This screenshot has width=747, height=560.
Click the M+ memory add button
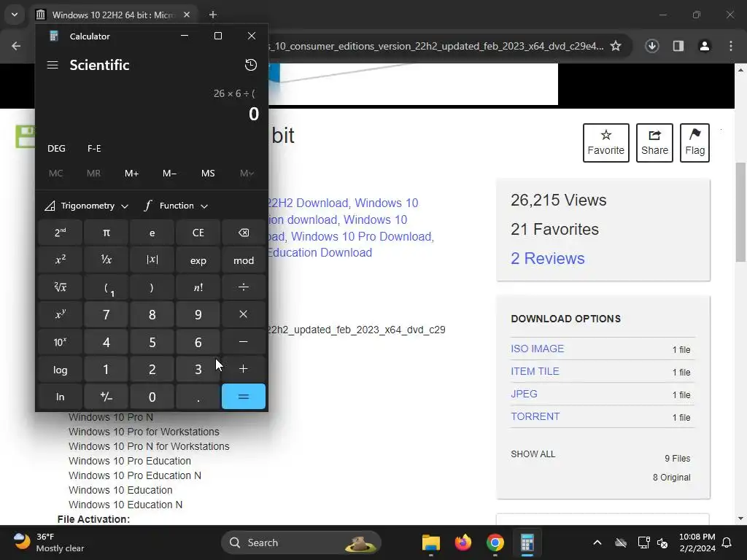tap(131, 174)
